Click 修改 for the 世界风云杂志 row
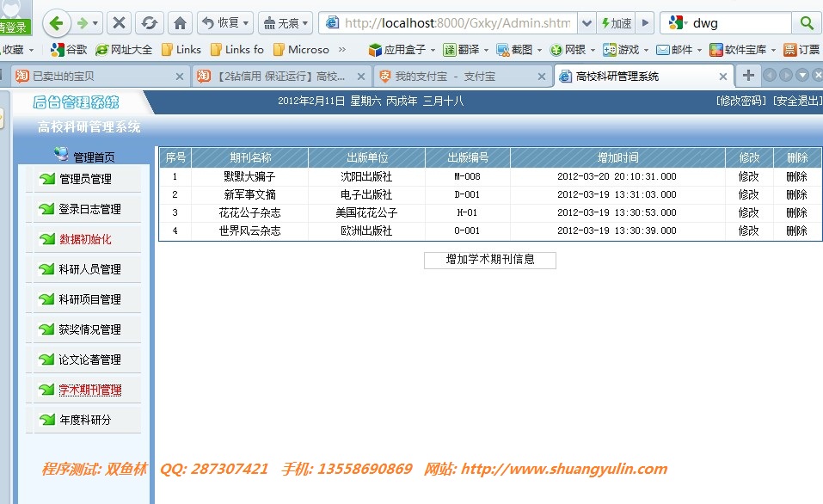This screenshot has width=823, height=504. click(x=748, y=230)
